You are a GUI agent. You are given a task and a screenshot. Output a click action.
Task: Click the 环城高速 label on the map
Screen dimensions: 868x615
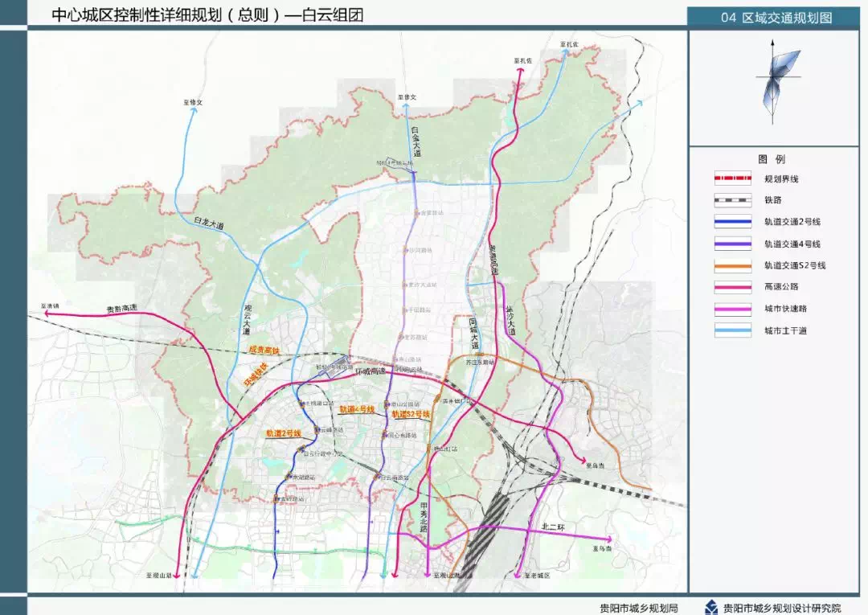371,371
